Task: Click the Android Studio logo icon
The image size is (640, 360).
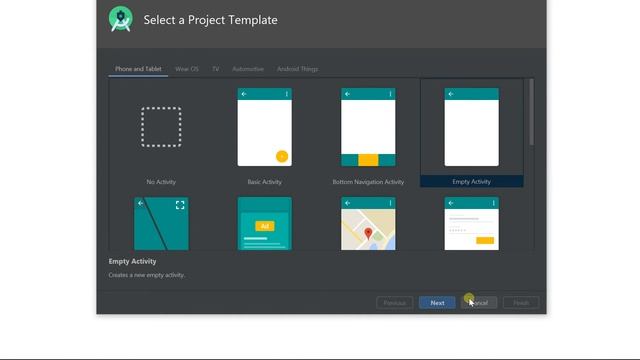Action: point(121,19)
